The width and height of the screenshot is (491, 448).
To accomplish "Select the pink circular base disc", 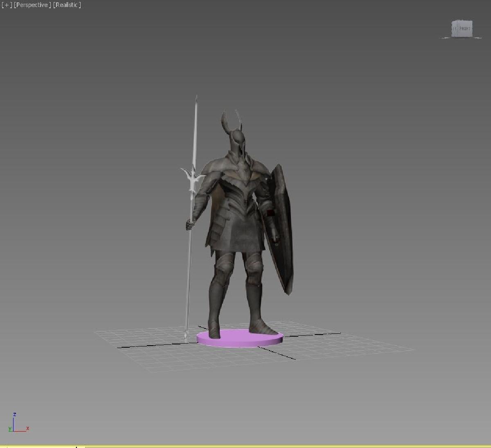I will 239,339.
